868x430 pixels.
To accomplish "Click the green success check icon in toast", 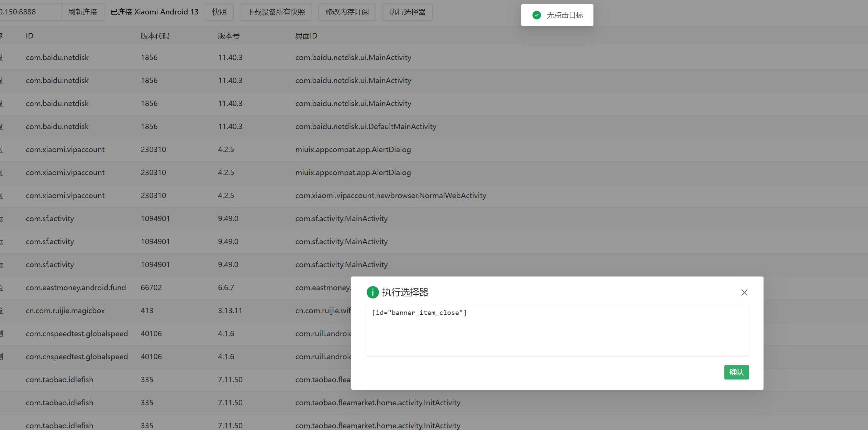I will pyautogui.click(x=536, y=15).
